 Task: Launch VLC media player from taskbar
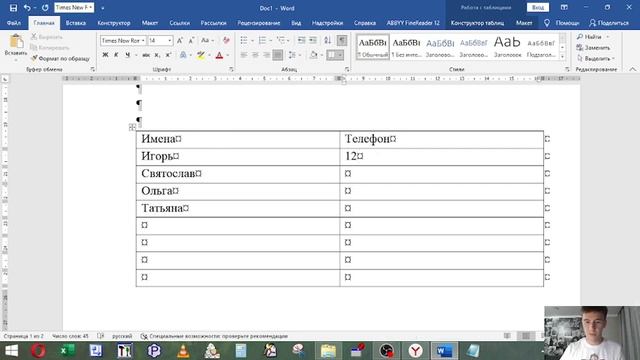pos(183,351)
